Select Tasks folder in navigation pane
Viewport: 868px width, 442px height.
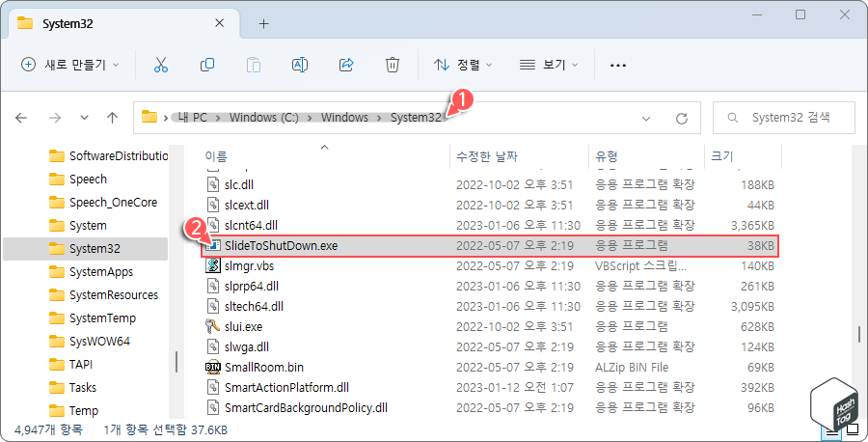[85, 388]
